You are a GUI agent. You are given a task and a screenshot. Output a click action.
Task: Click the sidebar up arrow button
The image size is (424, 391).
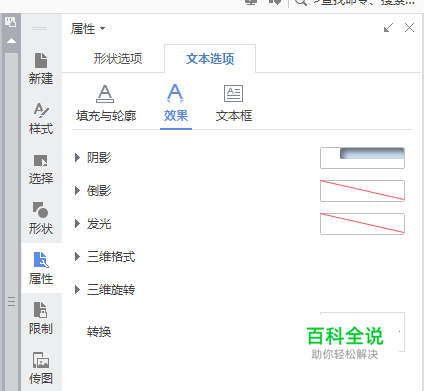(x=11, y=41)
